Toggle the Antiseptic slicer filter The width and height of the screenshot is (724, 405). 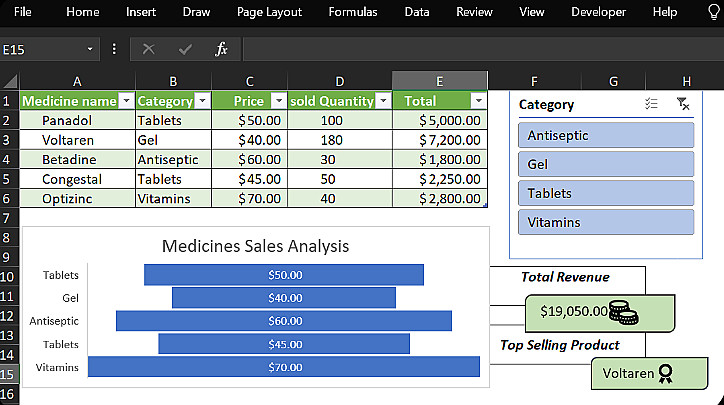pyautogui.click(x=606, y=135)
